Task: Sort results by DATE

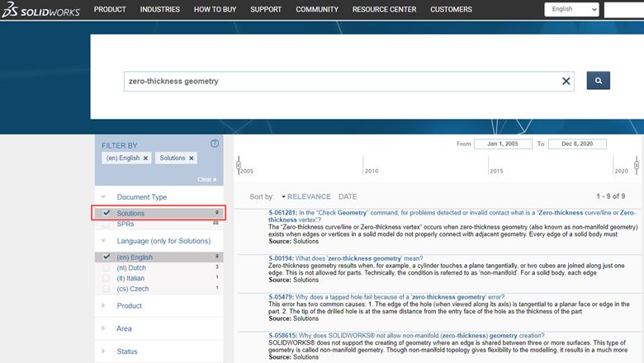Action: pyautogui.click(x=348, y=197)
